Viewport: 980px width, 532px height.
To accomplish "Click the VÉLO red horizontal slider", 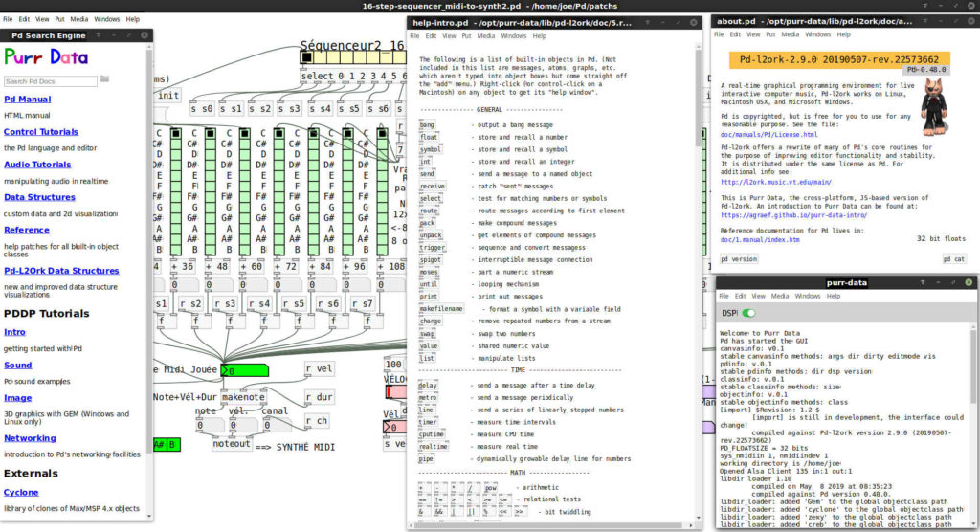I will point(396,392).
